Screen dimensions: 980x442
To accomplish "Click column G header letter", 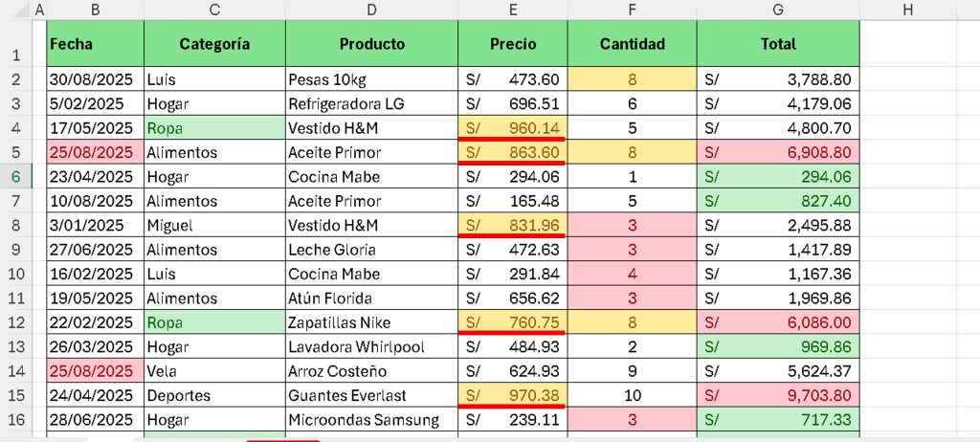I will (x=778, y=10).
